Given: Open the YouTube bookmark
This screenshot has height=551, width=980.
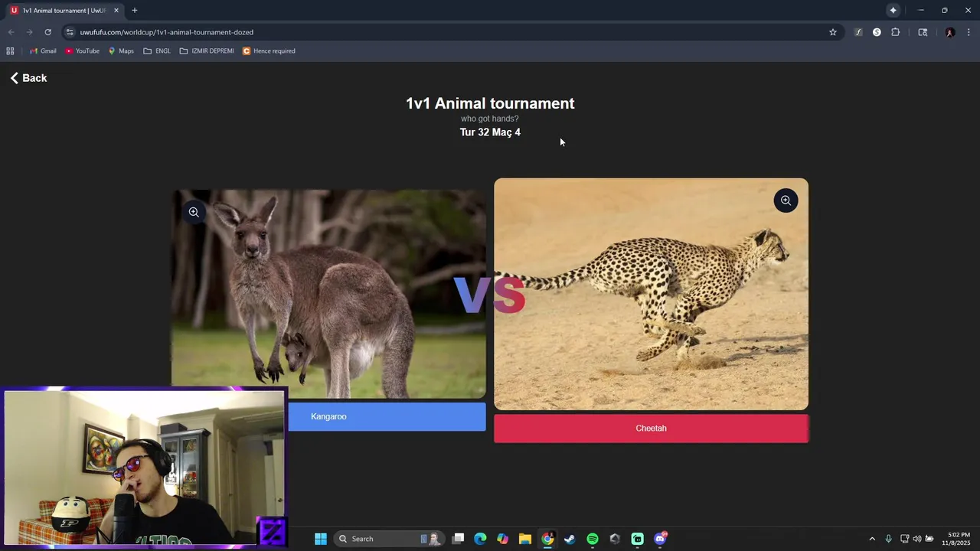Looking at the screenshot, I should pyautogui.click(x=82, y=51).
